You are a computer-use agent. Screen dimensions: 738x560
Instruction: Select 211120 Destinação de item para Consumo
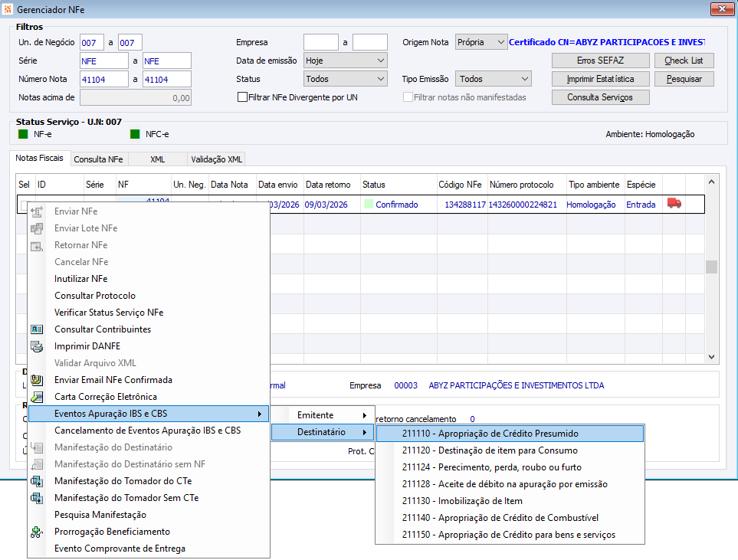click(490, 450)
